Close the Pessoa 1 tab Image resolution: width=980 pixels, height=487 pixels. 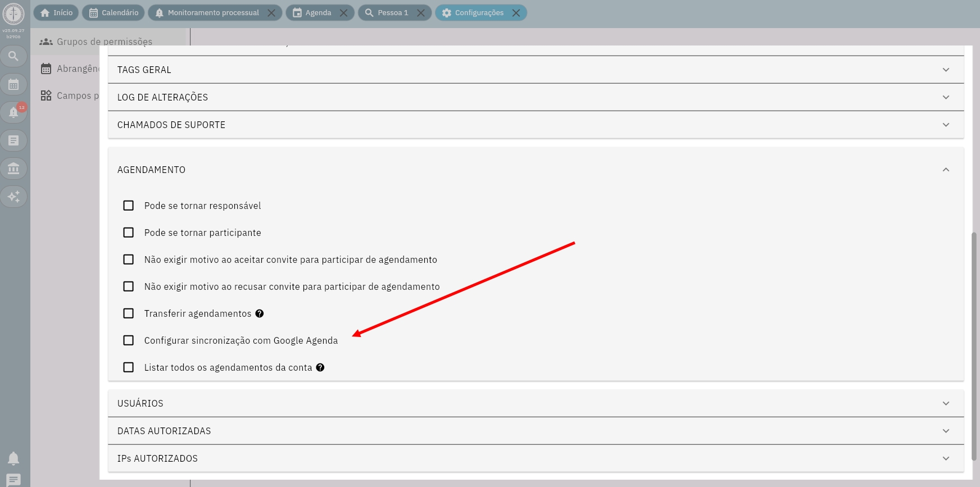[x=421, y=13]
